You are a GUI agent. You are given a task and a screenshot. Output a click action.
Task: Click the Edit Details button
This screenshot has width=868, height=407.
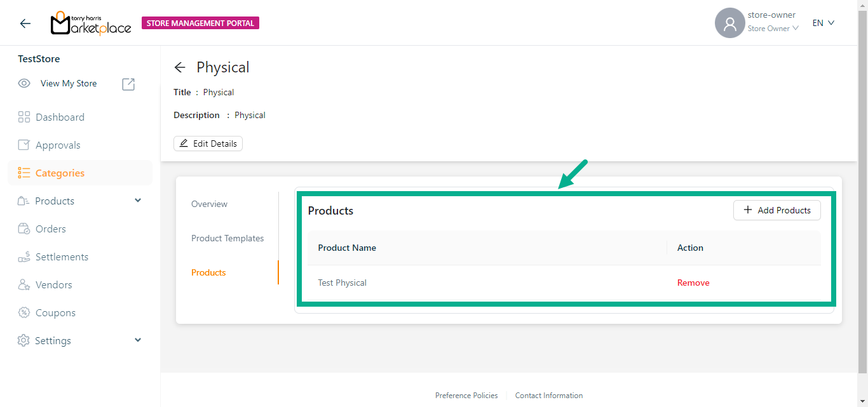(208, 143)
